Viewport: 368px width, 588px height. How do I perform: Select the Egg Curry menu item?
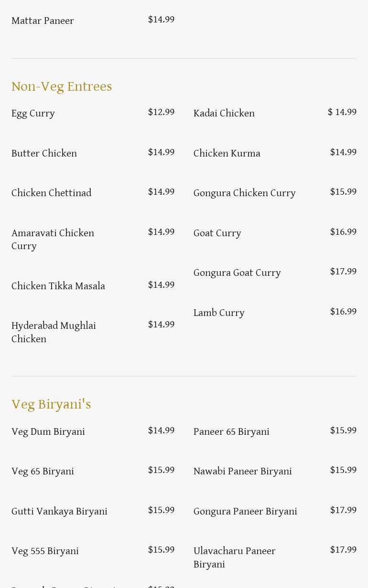(x=33, y=114)
